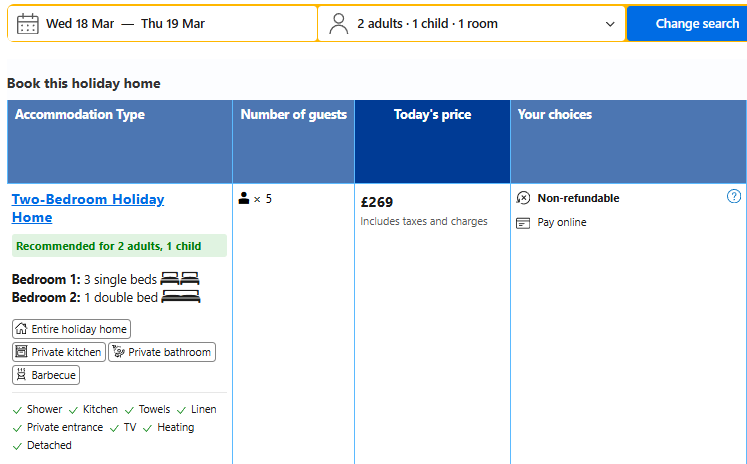Click Recommended for 2 adults, 1 child banner
This screenshot has height=464, width=747.
[119, 246]
